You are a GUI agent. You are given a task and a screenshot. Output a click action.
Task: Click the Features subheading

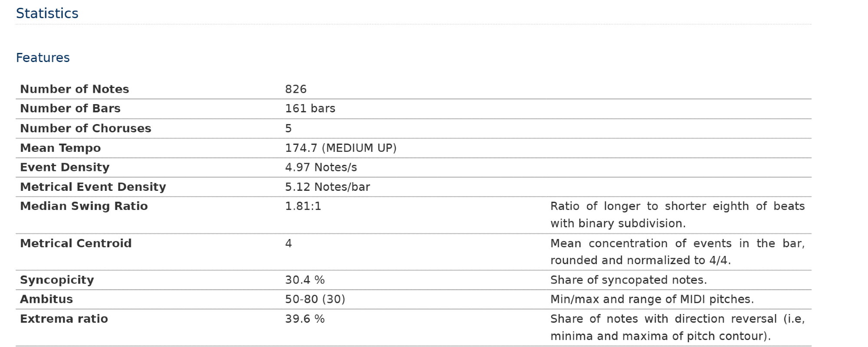(x=43, y=58)
